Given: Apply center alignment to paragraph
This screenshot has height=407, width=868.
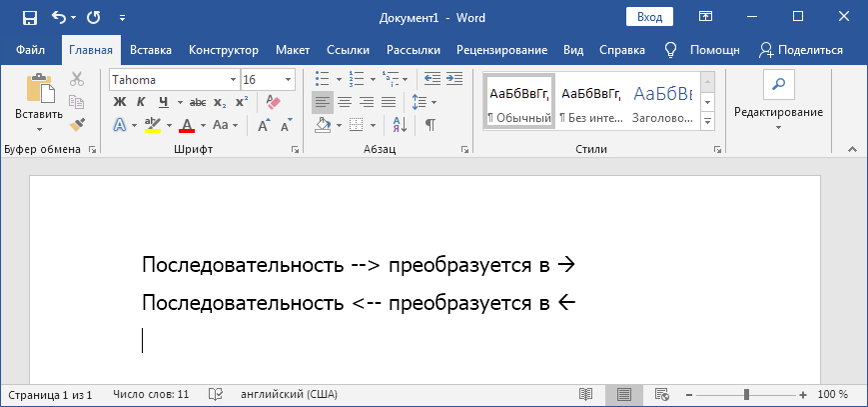Looking at the screenshot, I should click(x=344, y=102).
